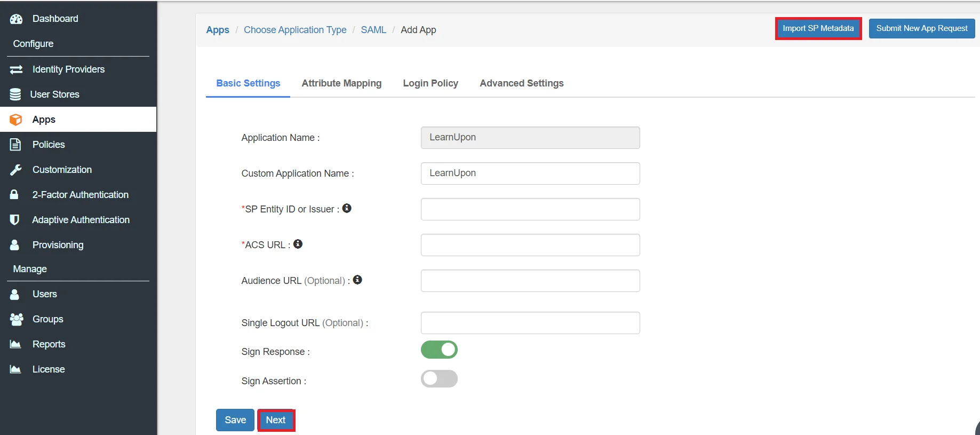The height and width of the screenshot is (435, 980).
Task: Open the Attribute Mapping tab
Action: coord(341,83)
